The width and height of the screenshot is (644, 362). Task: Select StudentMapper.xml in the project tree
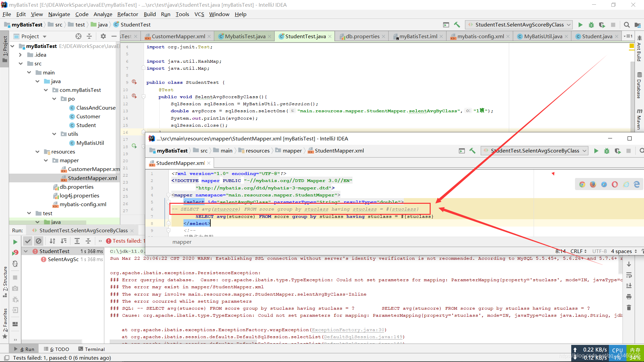92,178
